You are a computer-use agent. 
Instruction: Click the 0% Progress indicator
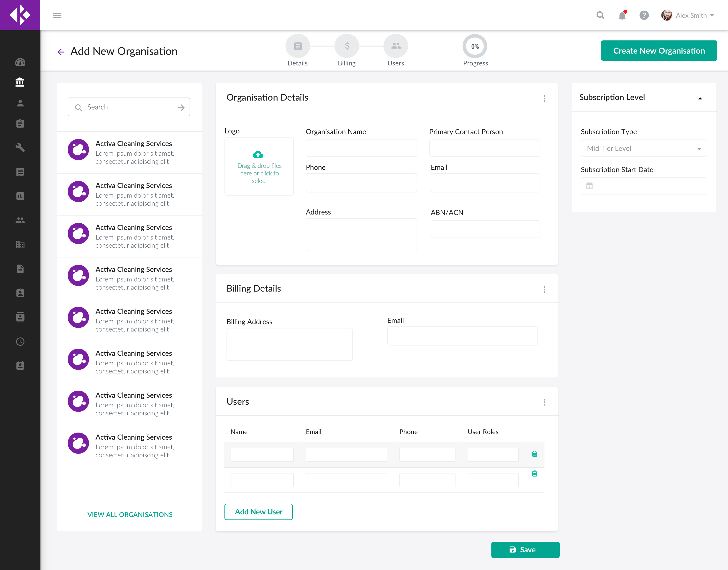point(475,46)
